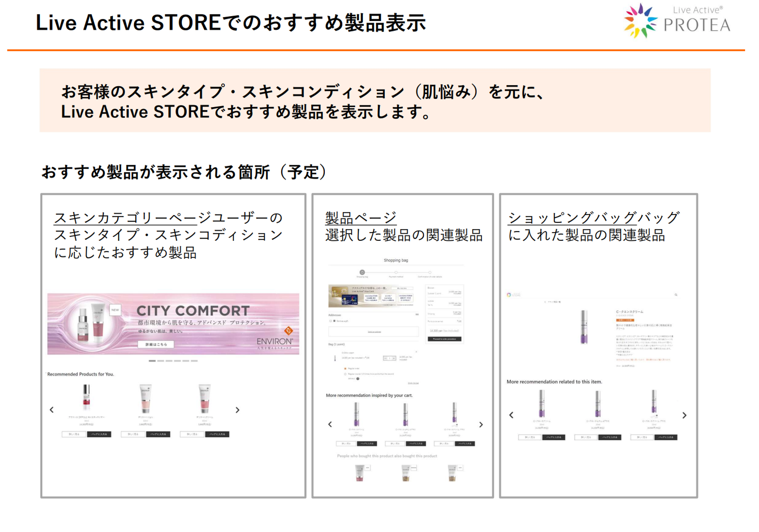
Task: Click the Live Active PROTEA logo
Action: point(677,21)
